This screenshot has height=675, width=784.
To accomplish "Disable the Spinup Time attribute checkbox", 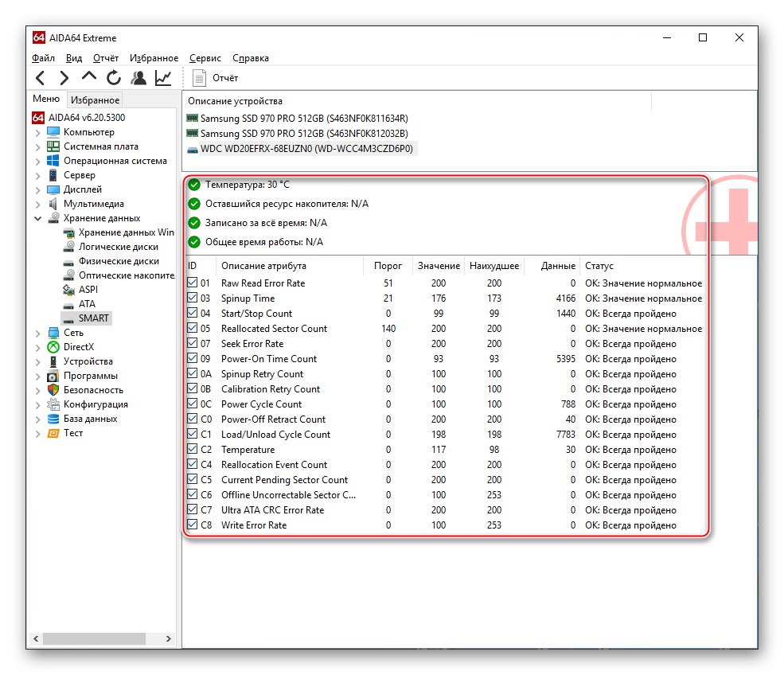I will [x=192, y=298].
